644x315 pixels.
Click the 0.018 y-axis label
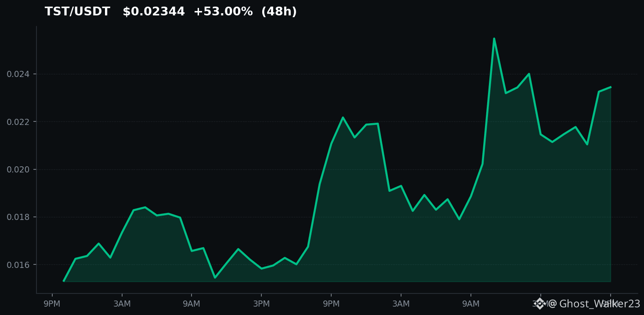click(x=18, y=217)
